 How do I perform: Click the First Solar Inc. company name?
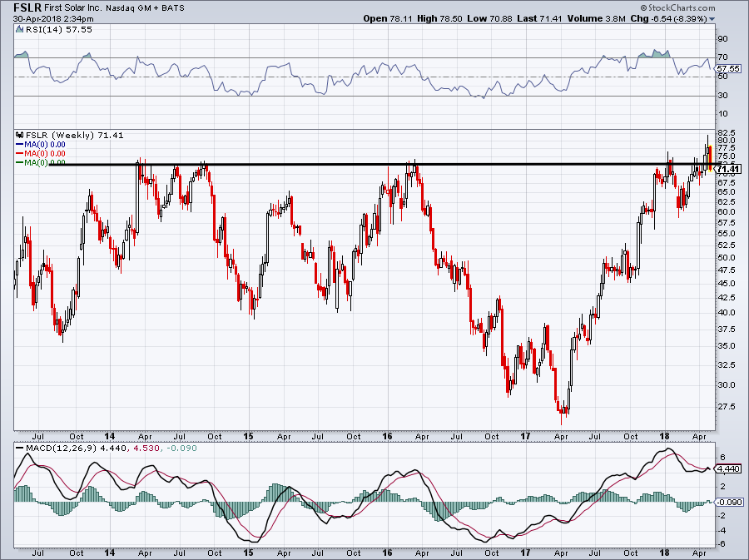coord(72,8)
